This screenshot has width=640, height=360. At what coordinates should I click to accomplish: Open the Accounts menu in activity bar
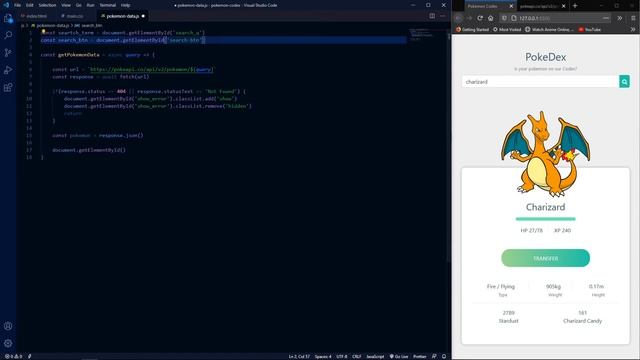(8, 326)
